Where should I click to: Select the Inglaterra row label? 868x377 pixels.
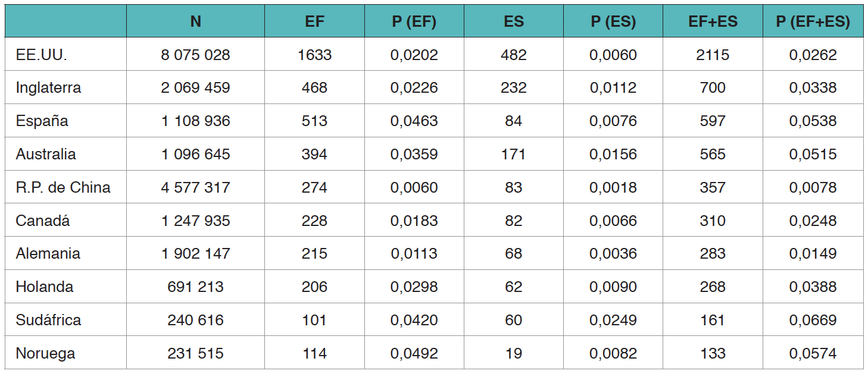tap(48, 88)
